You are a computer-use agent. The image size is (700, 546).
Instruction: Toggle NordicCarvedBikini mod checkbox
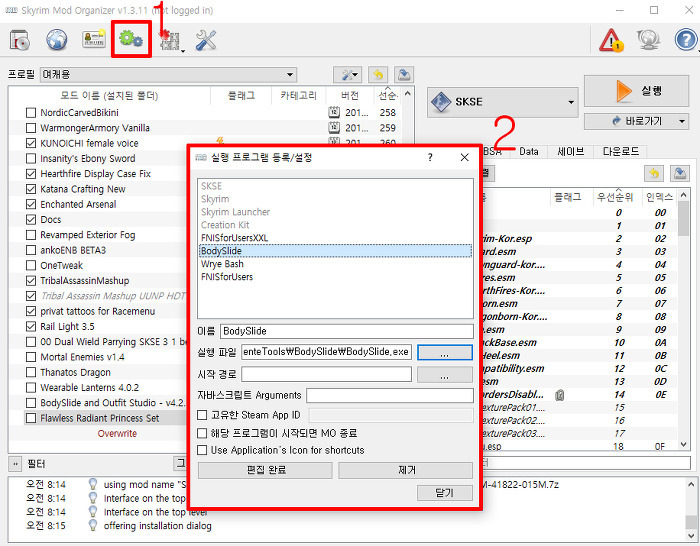pos(31,113)
